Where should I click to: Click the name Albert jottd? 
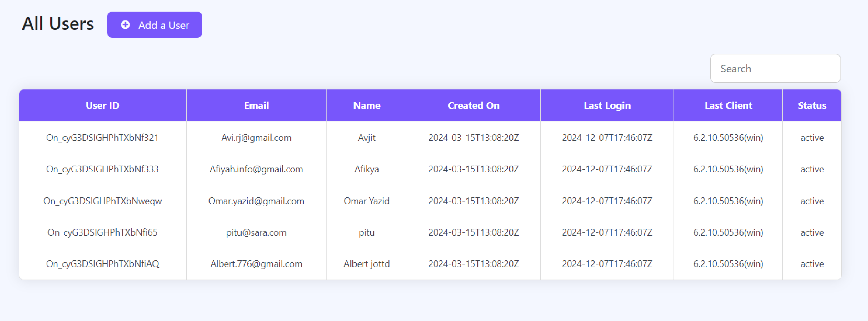pyautogui.click(x=367, y=264)
